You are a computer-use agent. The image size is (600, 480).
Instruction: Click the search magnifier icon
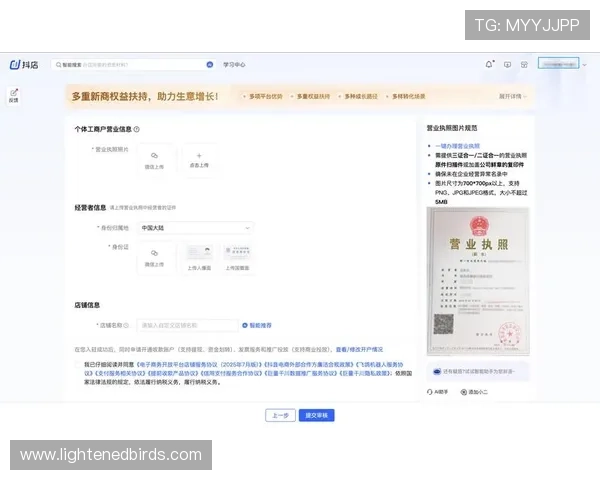pyautogui.click(x=58, y=65)
